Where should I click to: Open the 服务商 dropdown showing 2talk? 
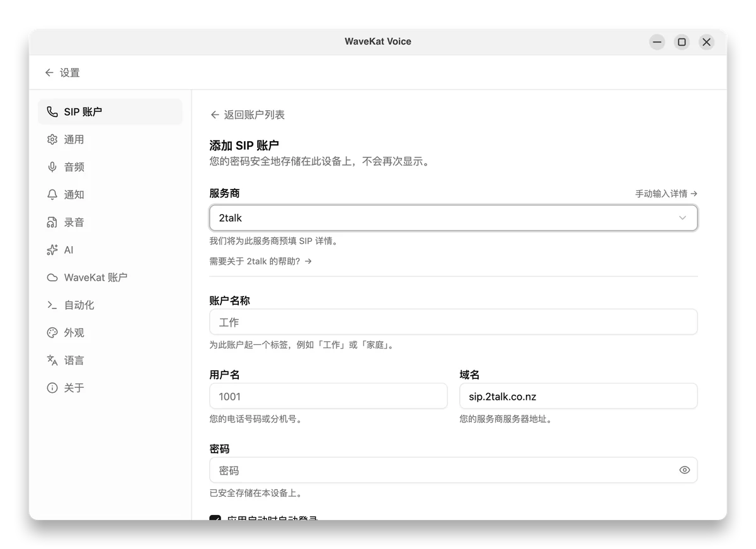454,218
